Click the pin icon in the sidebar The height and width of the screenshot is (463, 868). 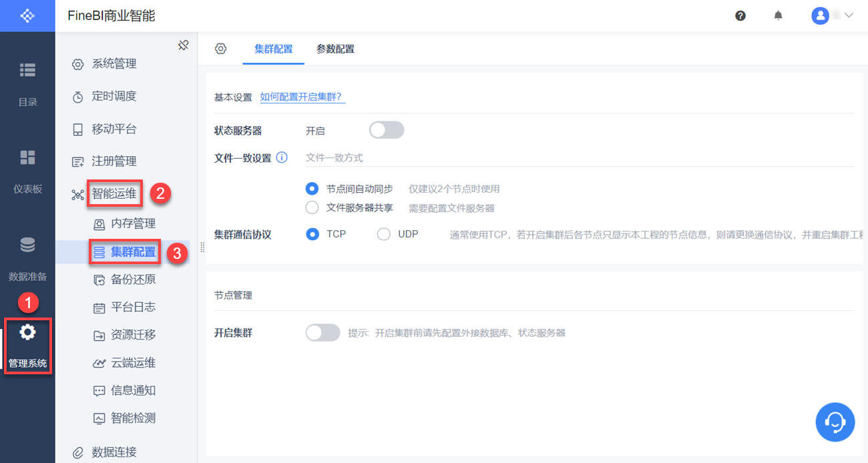[x=184, y=45]
